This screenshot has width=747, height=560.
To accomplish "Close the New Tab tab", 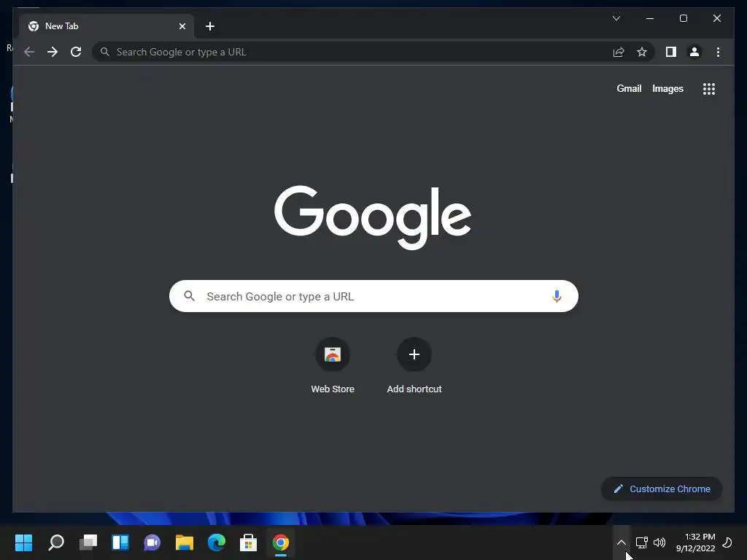I will (x=182, y=26).
